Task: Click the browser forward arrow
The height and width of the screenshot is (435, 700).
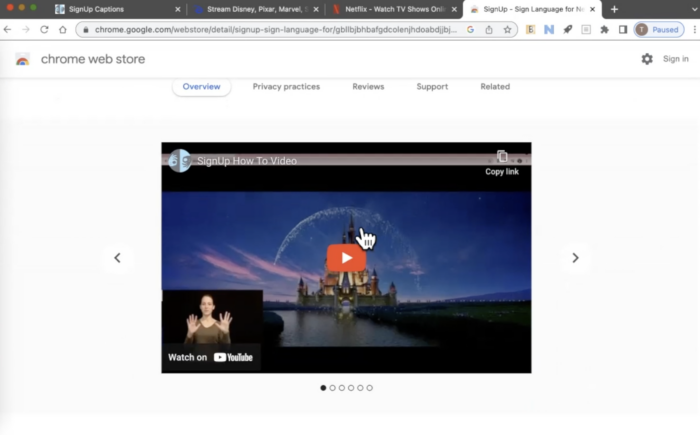Action: [x=26, y=29]
